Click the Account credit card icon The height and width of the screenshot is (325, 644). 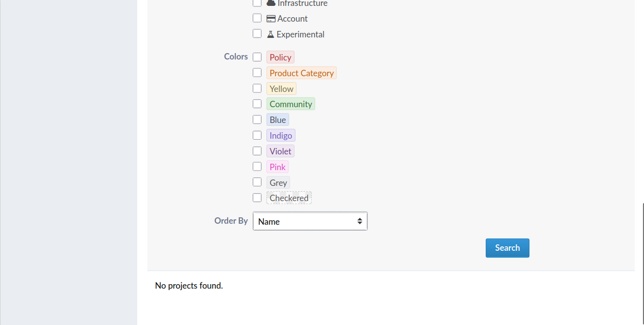272,19
